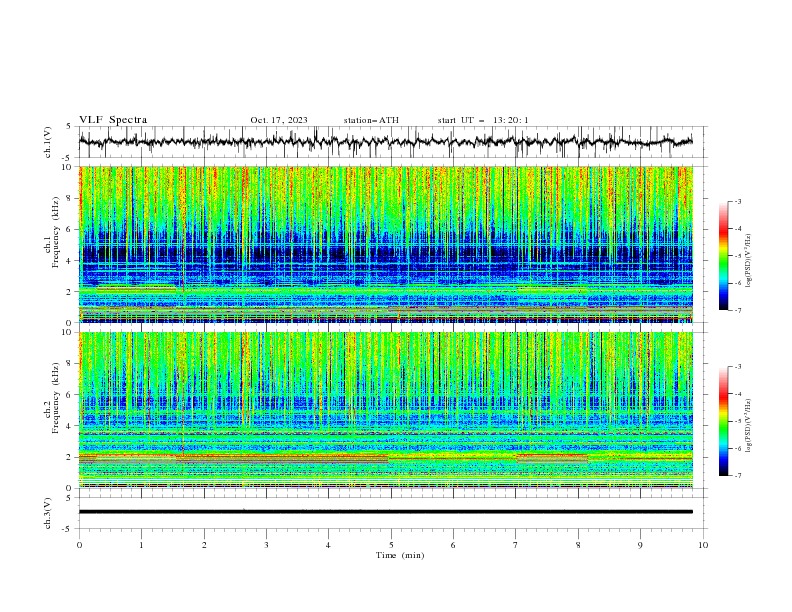The image size is (792, 612).
Task: Click the ch.1 waveform trace panel
Action: pos(392,142)
